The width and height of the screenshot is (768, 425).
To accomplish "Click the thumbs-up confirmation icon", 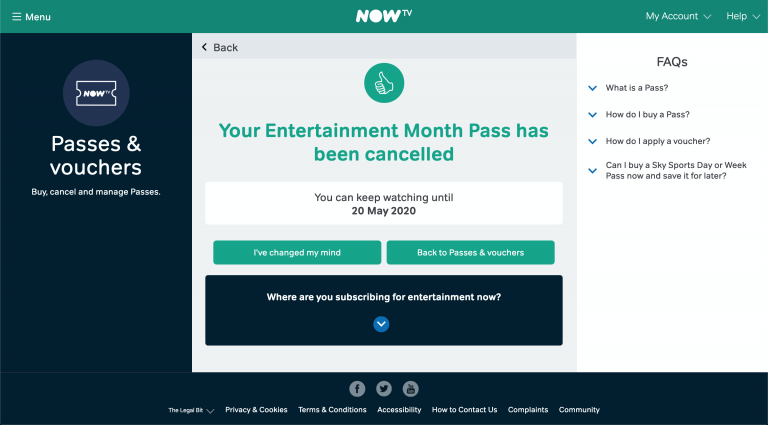I will pos(383,84).
